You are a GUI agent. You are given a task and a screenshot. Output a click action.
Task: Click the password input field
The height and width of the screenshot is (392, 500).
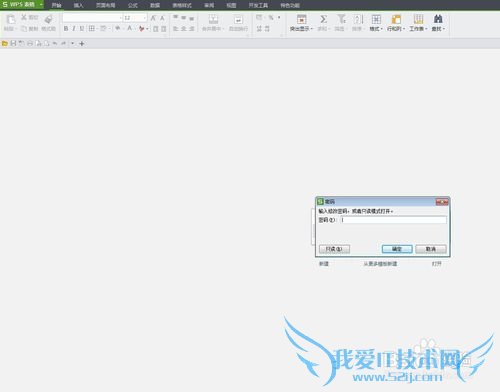394,220
